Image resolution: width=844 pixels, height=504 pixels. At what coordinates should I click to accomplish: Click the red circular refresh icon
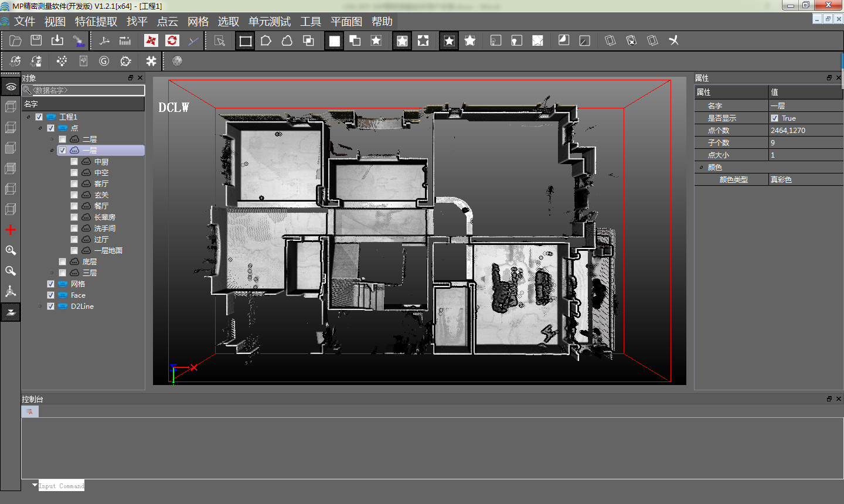click(172, 40)
